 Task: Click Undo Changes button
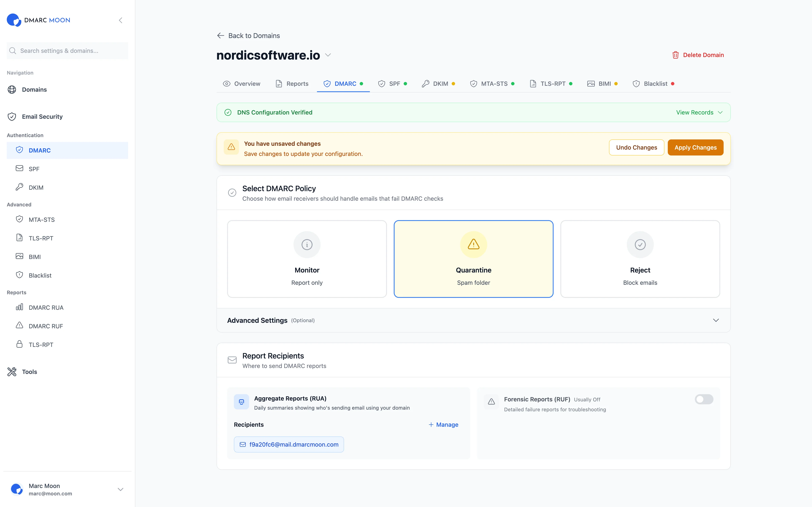coord(636,147)
